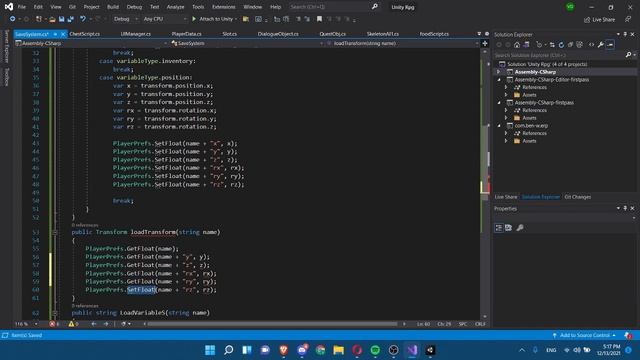This screenshot has height=360, width=640.
Task: Collapse the com.ben-w.erp project node
Action: tap(499, 126)
